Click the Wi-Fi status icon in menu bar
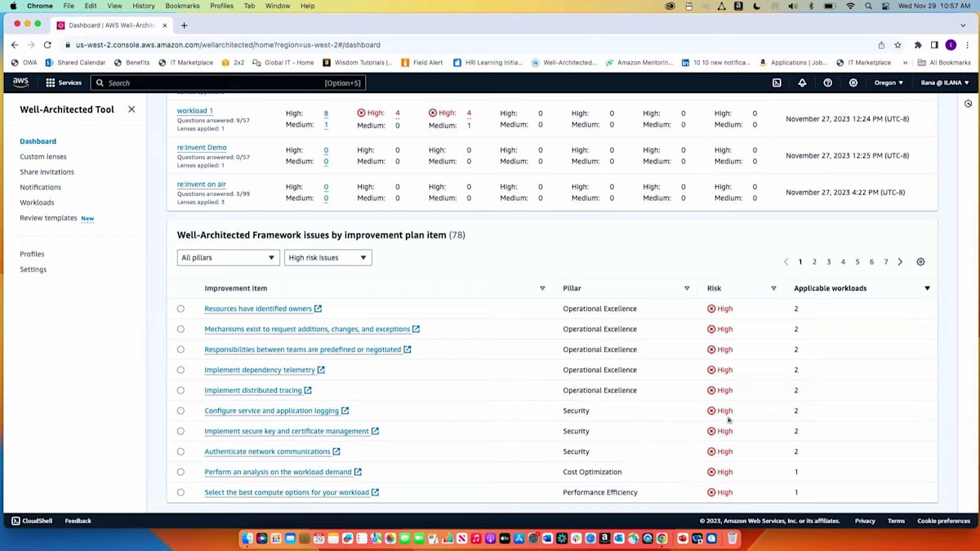The height and width of the screenshot is (551, 980). [x=850, y=6]
